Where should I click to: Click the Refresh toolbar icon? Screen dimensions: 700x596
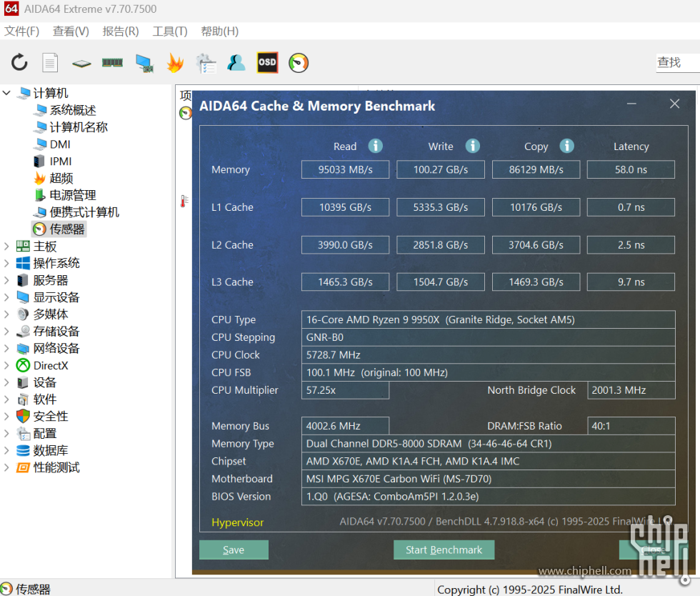point(19,63)
